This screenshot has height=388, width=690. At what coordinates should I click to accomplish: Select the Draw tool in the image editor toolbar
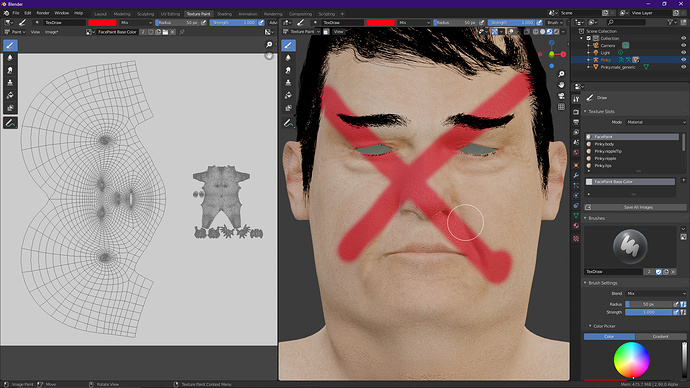tap(10, 45)
